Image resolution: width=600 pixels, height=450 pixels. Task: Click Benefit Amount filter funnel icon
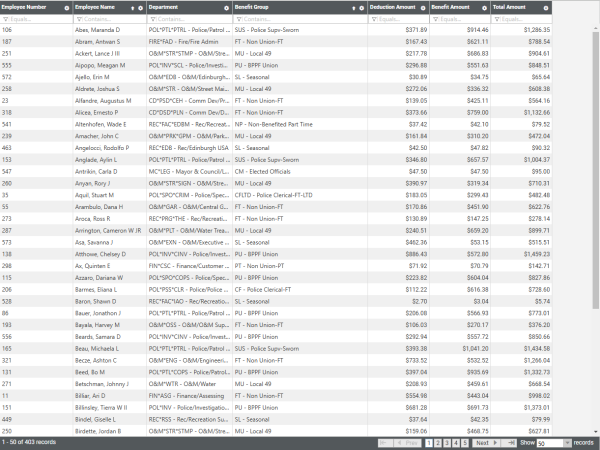[x=435, y=19]
